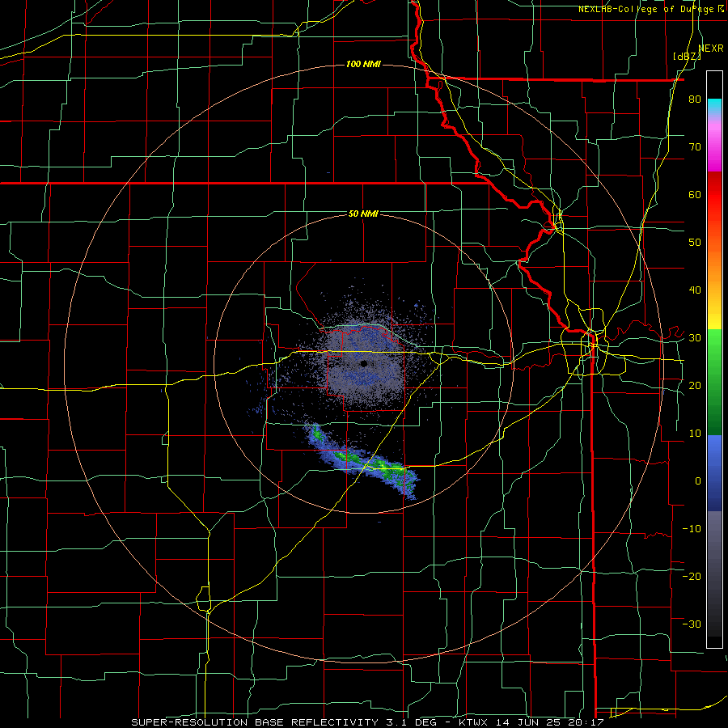Image resolution: width=728 pixels, height=728 pixels.
Task: Click the 50 value on the dBZ scale
Action: [695, 243]
